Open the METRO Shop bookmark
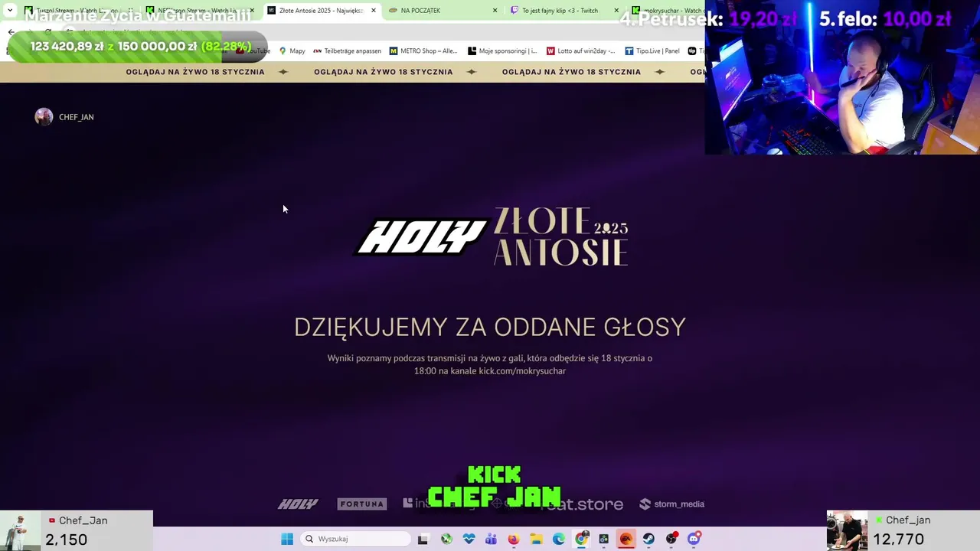The width and height of the screenshot is (980, 551). click(x=423, y=51)
